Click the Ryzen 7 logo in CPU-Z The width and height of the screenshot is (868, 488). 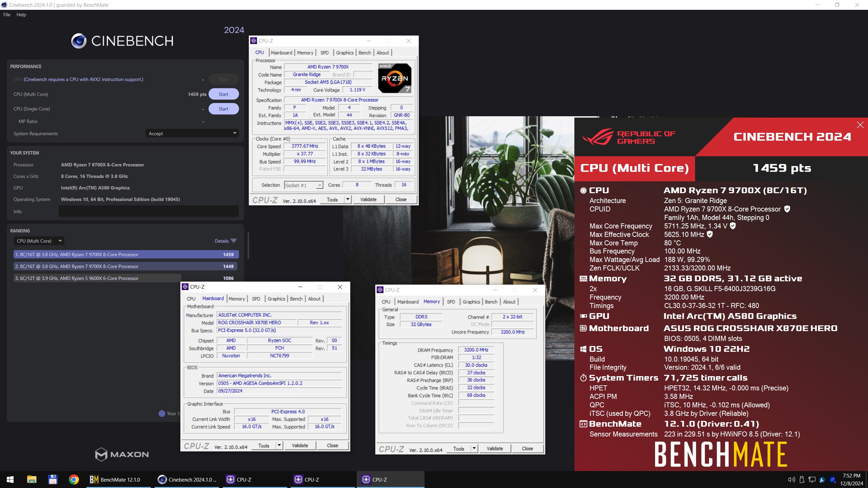(395, 78)
